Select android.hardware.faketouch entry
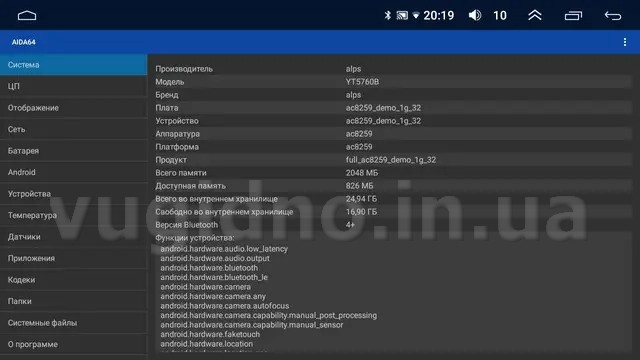The image size is (640, 360). pyautogui.click(x=210, y=334)
